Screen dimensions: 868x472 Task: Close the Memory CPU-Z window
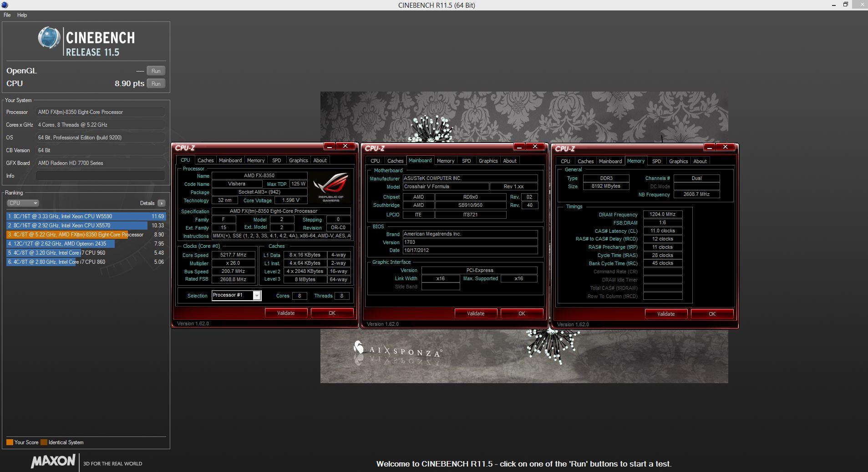click(x=726, y=147)
